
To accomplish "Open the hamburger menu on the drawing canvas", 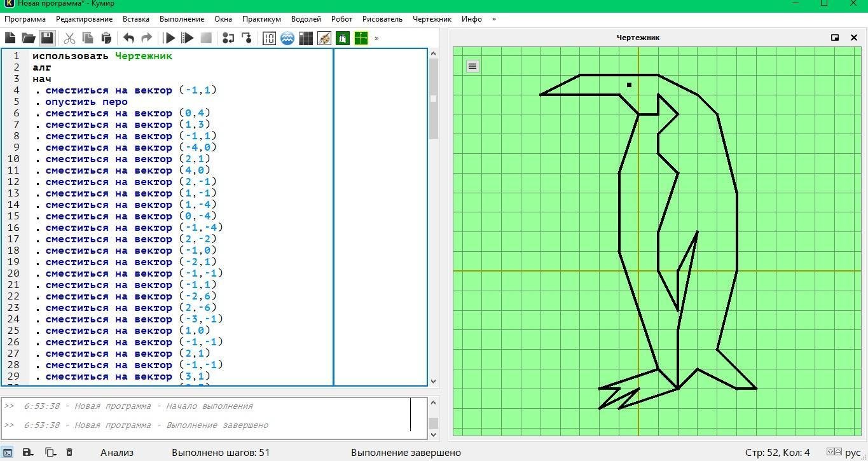I will click(x=472, y=66).
